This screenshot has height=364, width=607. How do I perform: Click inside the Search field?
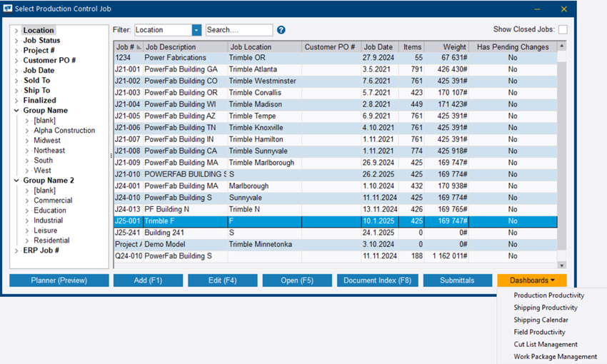pos(239,30)
